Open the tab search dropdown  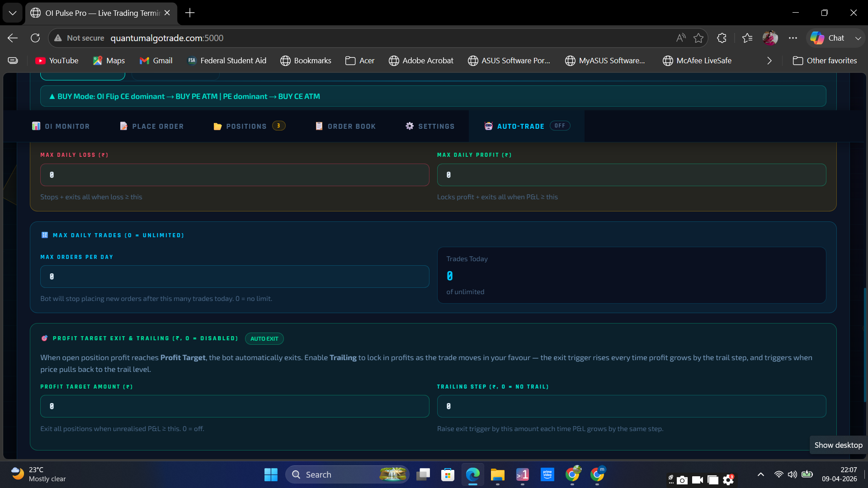pyautogui.click(x=13, y=13)
